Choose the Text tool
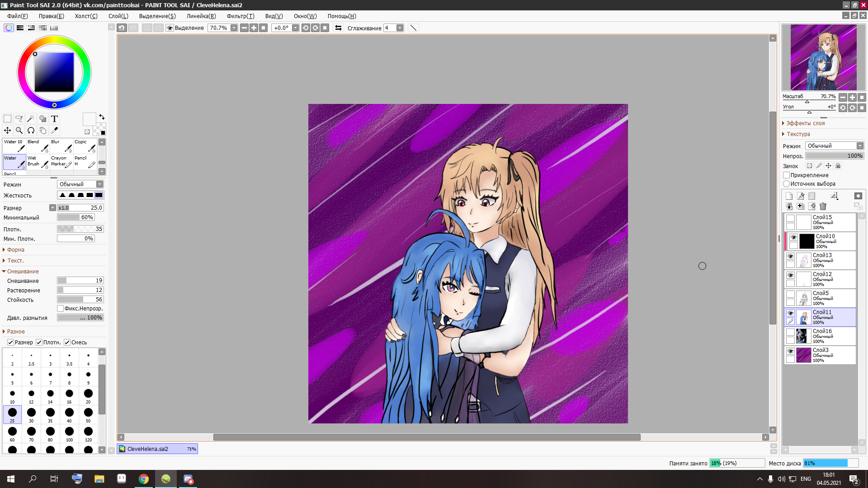The image size is (868, 488). click(54, 119)
